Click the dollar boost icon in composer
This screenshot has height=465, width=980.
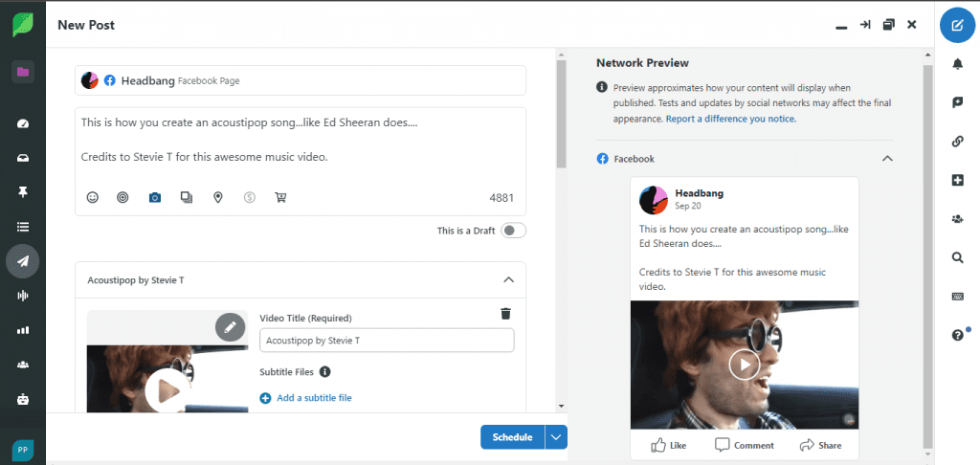250,197
